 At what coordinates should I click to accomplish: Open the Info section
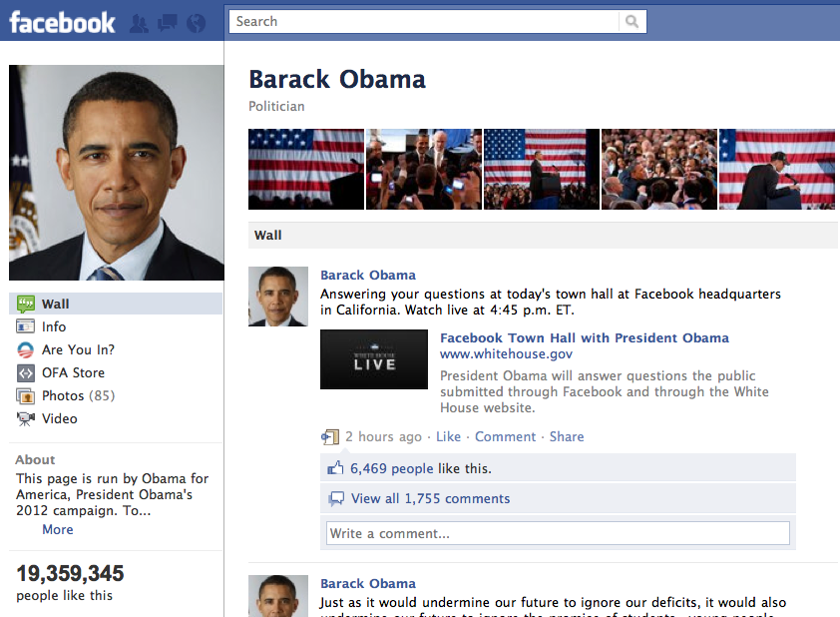click(54, 326)
